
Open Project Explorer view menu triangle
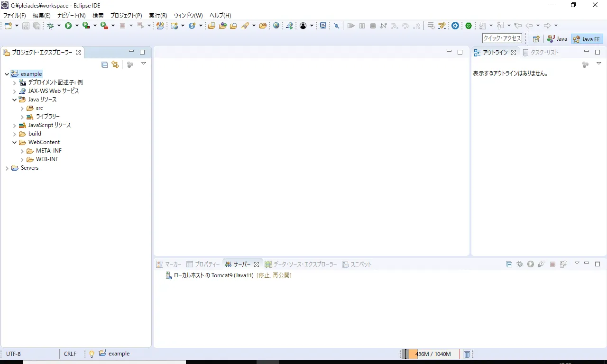coord(144,63)
